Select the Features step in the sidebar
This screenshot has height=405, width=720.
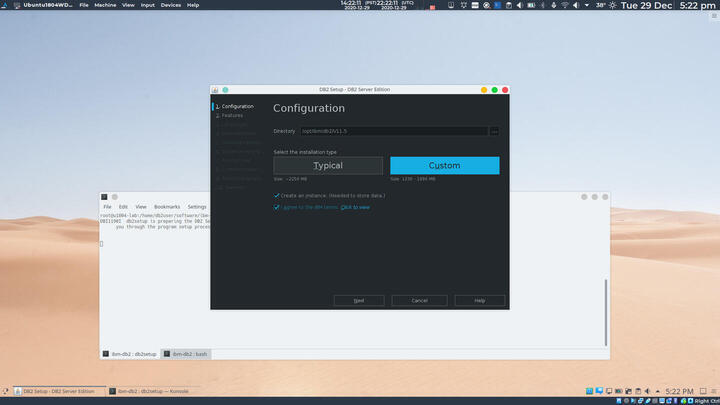click(229, 116)
